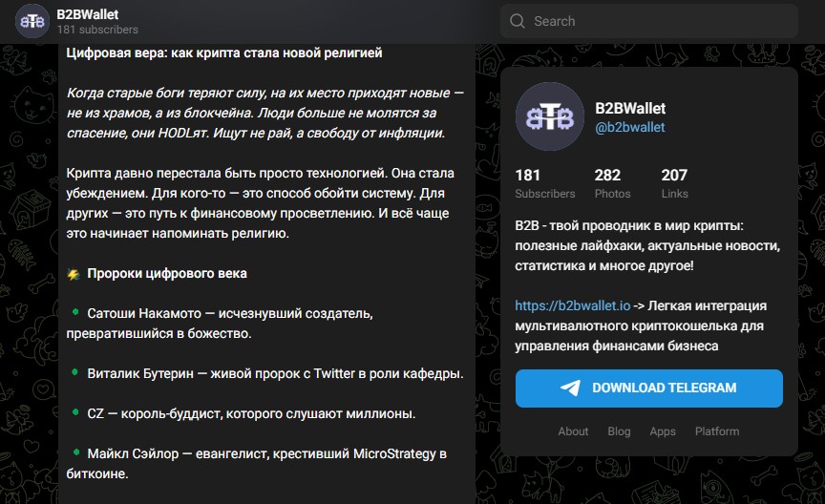The height and width of the screenshot is (504, 825).
Task: Open the Blog footer link
Action: (619, 431)
